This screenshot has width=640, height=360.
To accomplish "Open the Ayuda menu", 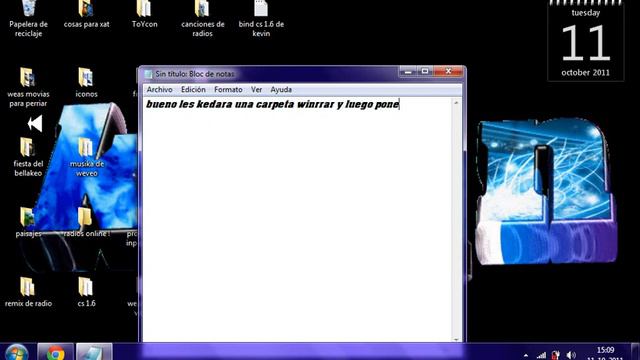I will tap(281, 89).
